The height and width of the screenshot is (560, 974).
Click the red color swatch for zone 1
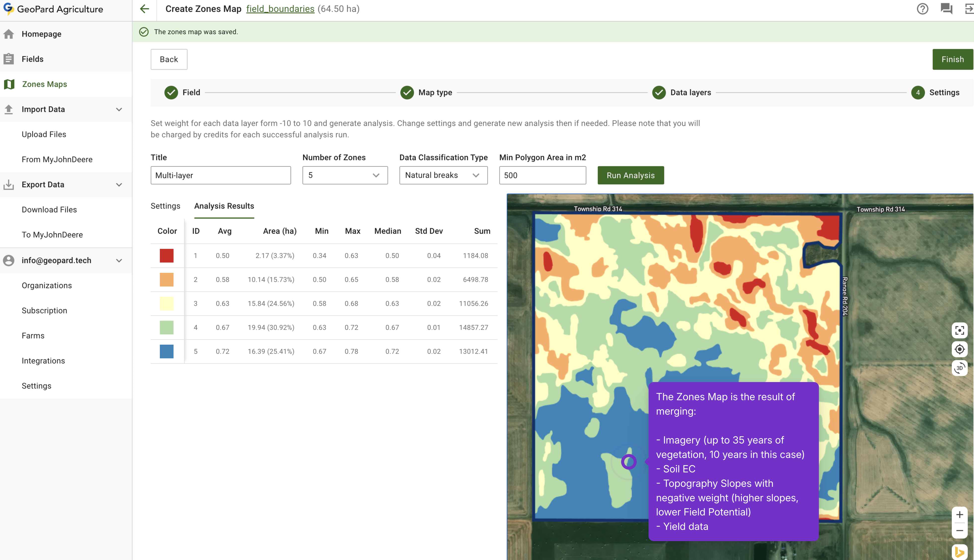(167, 256)
